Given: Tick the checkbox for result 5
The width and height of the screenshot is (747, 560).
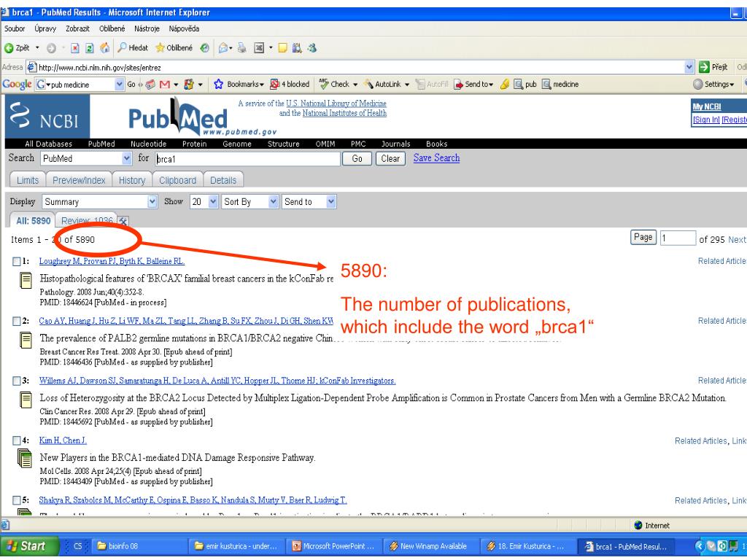Looking at the screenshot, I should pos(16,500).
